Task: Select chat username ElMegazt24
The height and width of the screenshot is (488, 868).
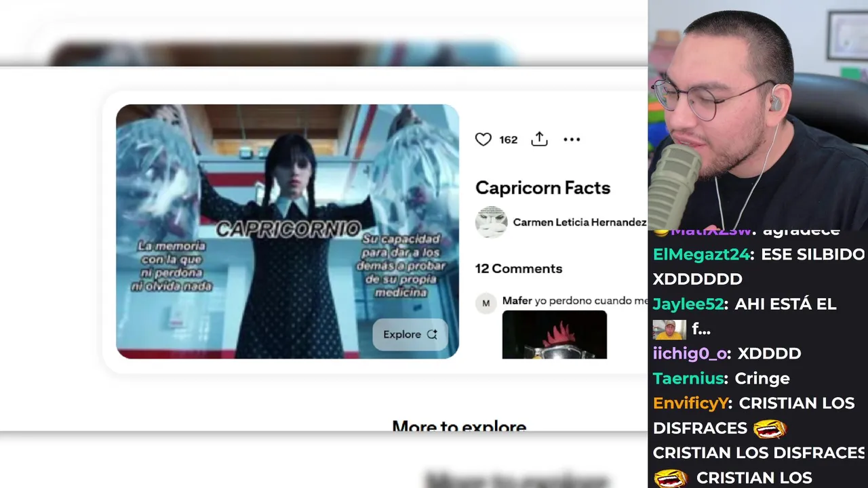Action: 702,254
